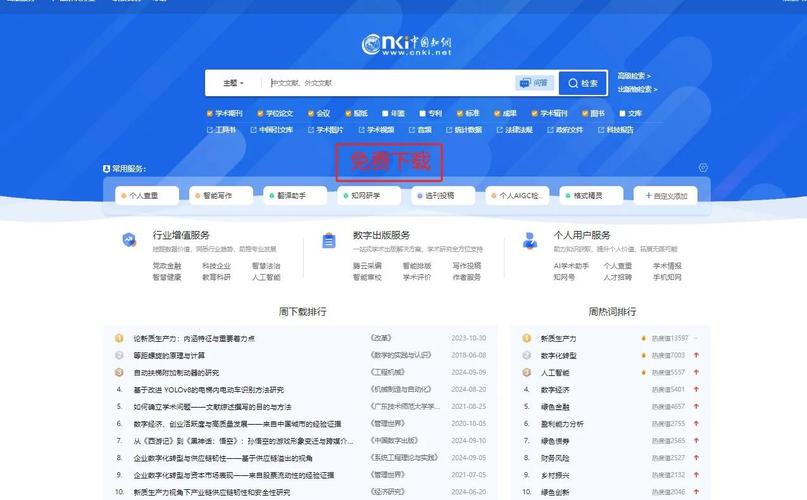Image resolution: width=807 pixels, height=500 pixels.
Task: Click the up arrow beside 绿色金融 hot word
Action: [x=696, y=406]
